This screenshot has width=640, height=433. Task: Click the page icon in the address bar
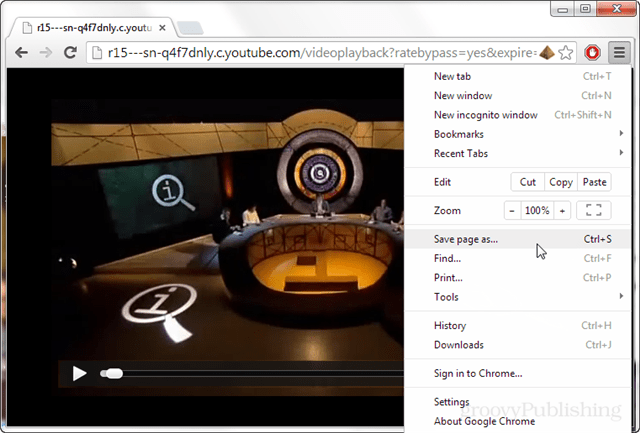pyautogui.click(x=97, y=53)
